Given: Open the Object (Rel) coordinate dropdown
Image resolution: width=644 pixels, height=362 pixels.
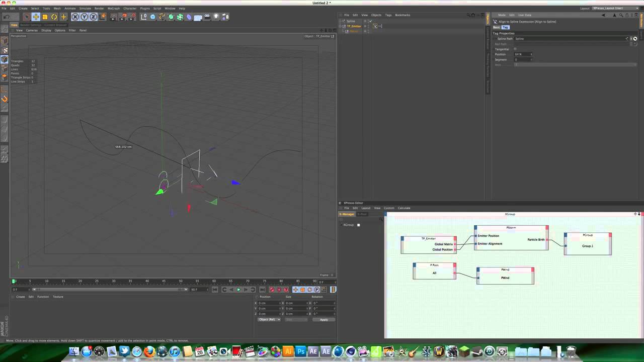Looking at the screenshot, I should [269, 320].
